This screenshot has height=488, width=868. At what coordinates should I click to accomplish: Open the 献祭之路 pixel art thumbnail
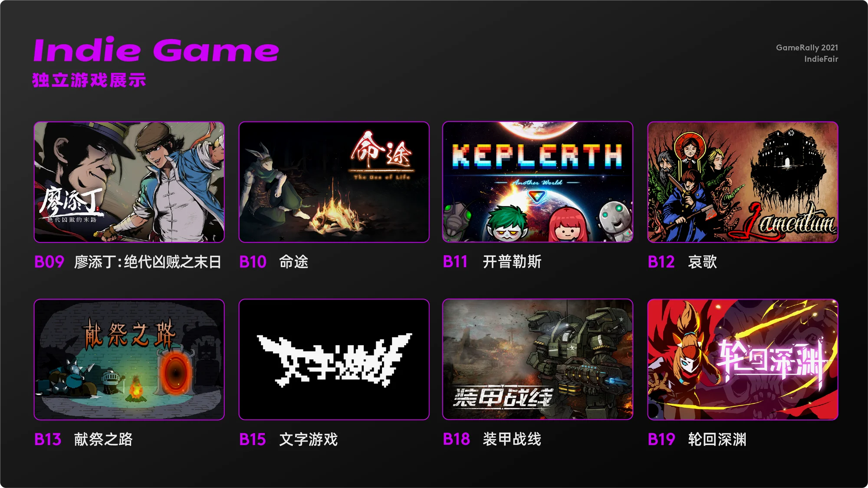coord(129,359)
